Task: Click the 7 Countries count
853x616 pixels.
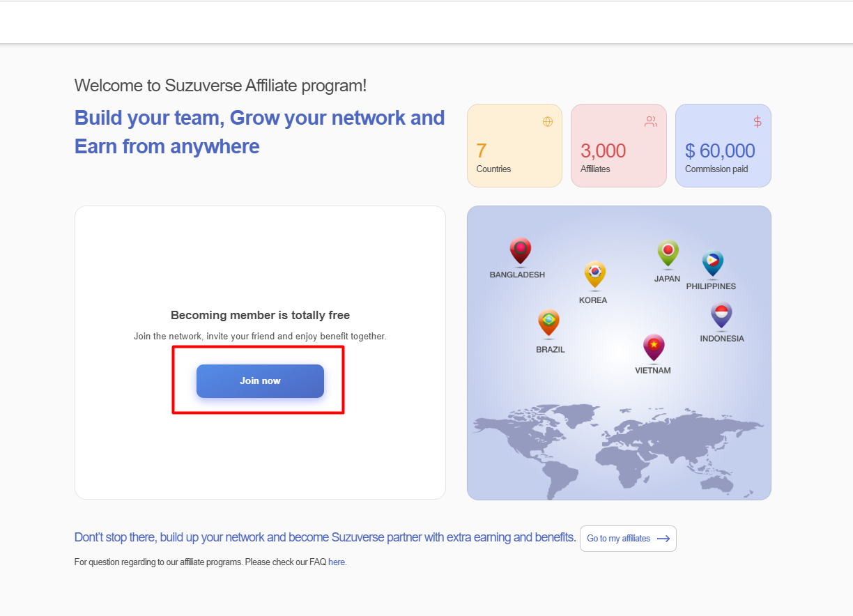Action: pos(482,151)
